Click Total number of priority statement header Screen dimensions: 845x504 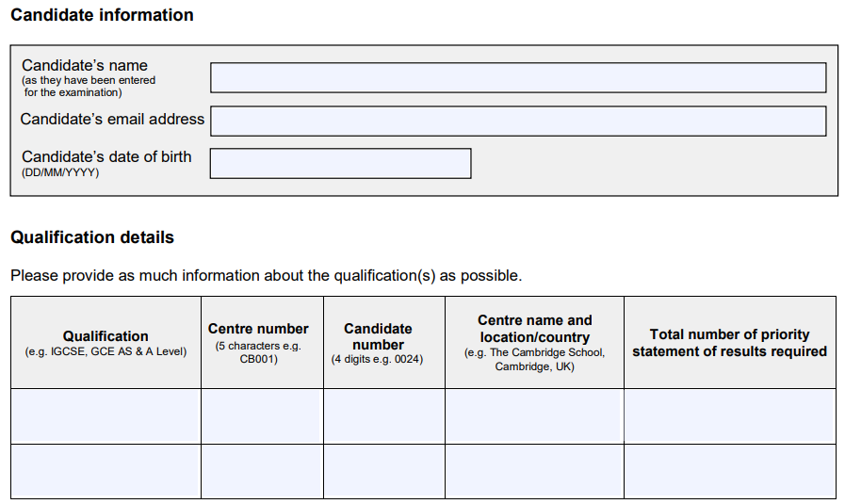(730, 343)
